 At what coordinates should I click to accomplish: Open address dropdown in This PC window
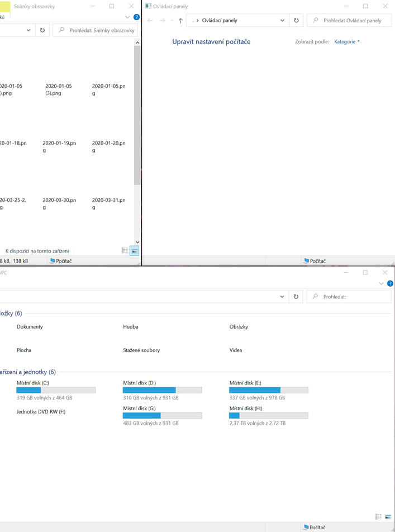282,297
